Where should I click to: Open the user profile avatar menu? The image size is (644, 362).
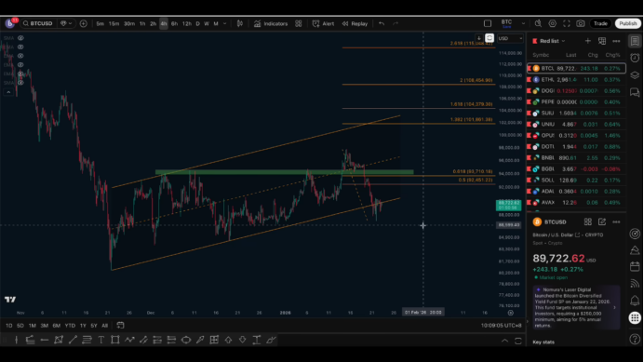[x=9, y=23]
